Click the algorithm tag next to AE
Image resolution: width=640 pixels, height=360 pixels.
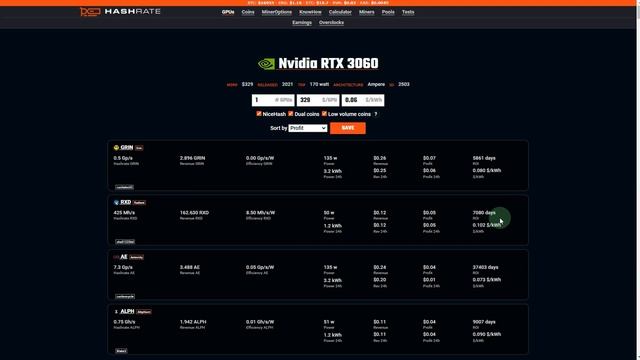coord(136,258)
